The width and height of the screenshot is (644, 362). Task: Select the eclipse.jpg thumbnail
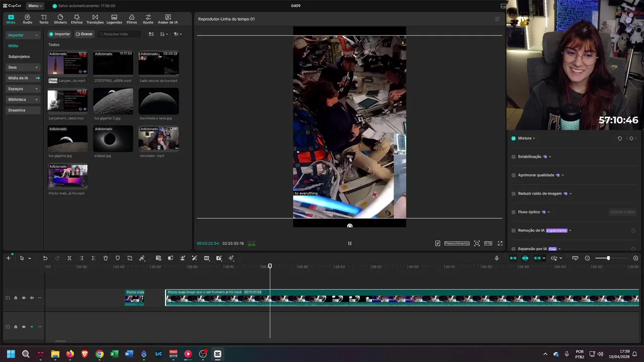pos(113,139)
